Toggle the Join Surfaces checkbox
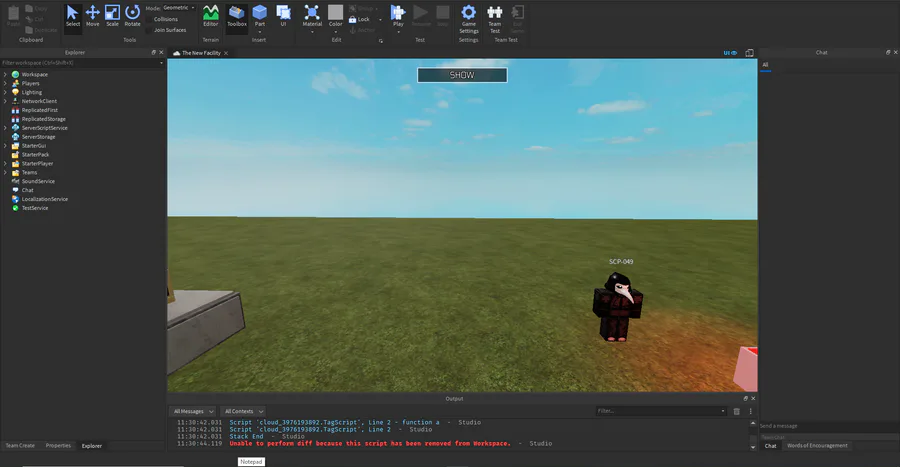This screenshot has width=900, height=467. [x=149, y=30]
